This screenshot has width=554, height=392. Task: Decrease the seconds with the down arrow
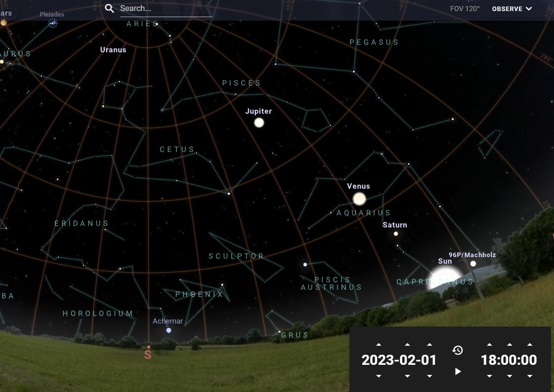(529, 375)
